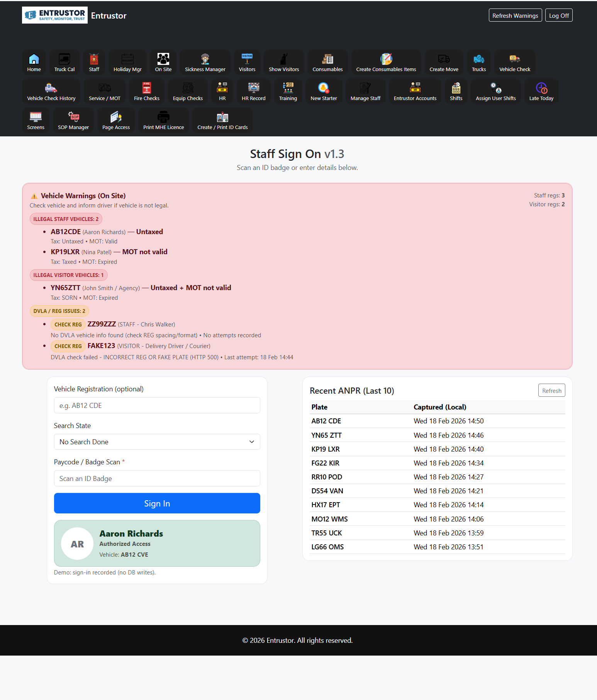Open Create Move icon

click(444, 62)
